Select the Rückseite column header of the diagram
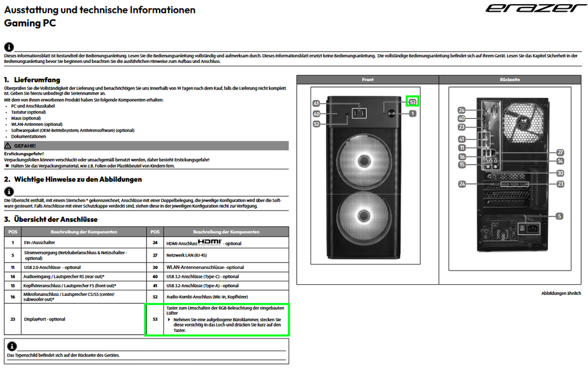Screen dimensions: 588x373 (x=509, y=79)
